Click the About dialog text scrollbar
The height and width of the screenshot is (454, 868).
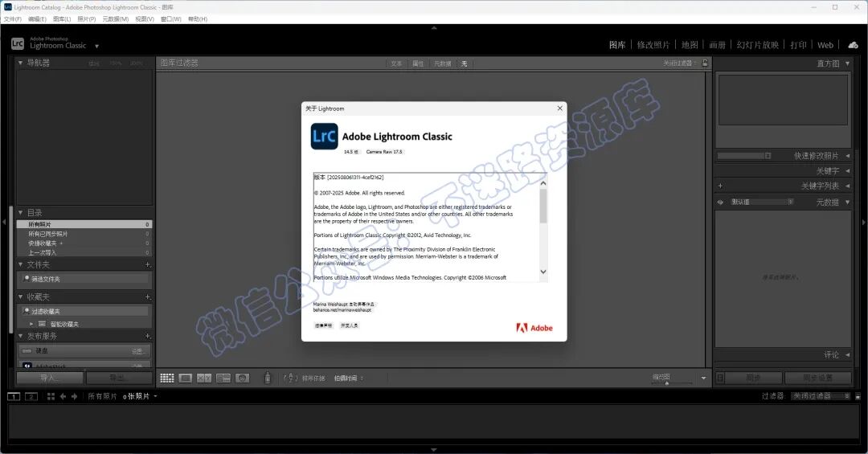coord(543,207)
